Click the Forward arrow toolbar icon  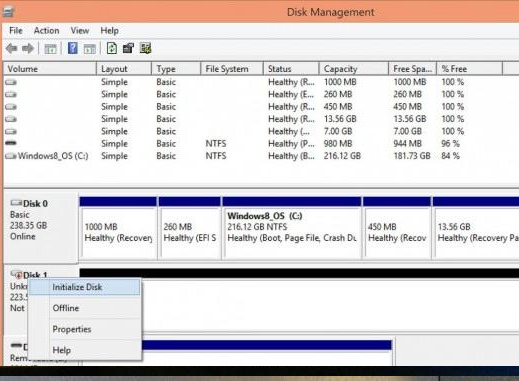click(x=28, y=49)
